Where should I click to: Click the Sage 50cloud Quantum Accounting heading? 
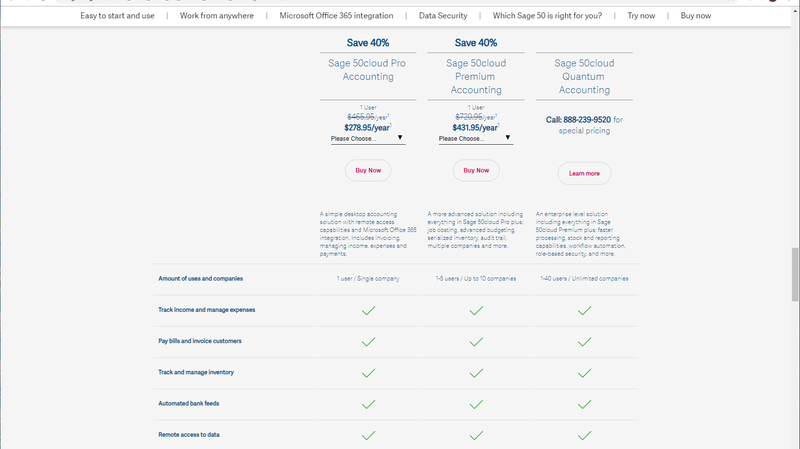coord(584,77)
